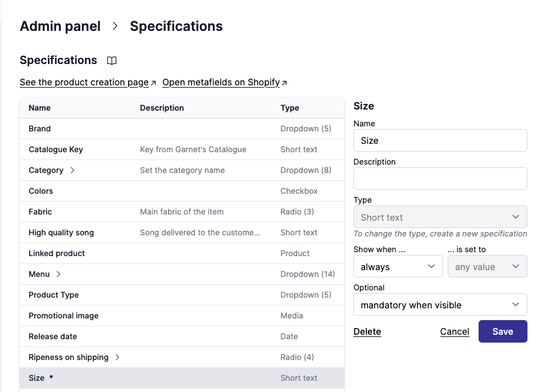The width and height of the screenshot is (537, 392).
Task: Open metafields on Shopify link
Action: coord(221,83)
